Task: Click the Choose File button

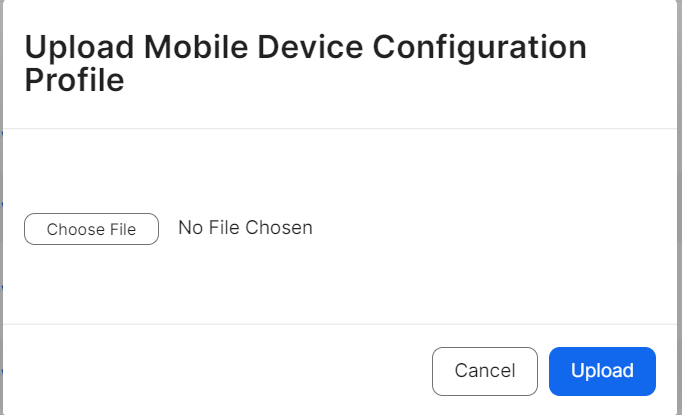Action: (91, 229)
